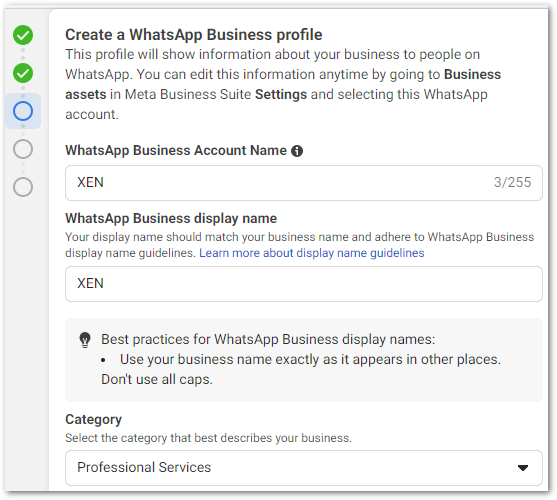Image resolution: width=557 pixels, height=500 pixels.
Task: Select the current blue step circle
Action: (x=23, y=111)
